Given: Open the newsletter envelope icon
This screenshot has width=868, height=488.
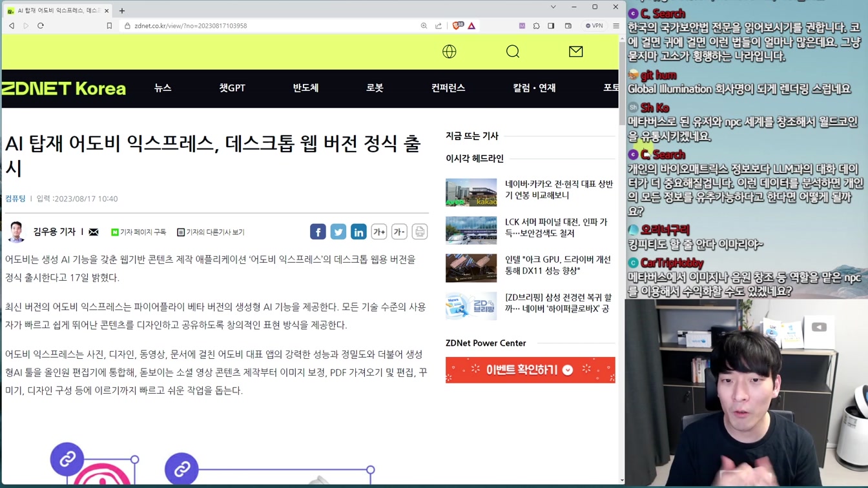Looking at the screenshot, I should coord(575,52).
